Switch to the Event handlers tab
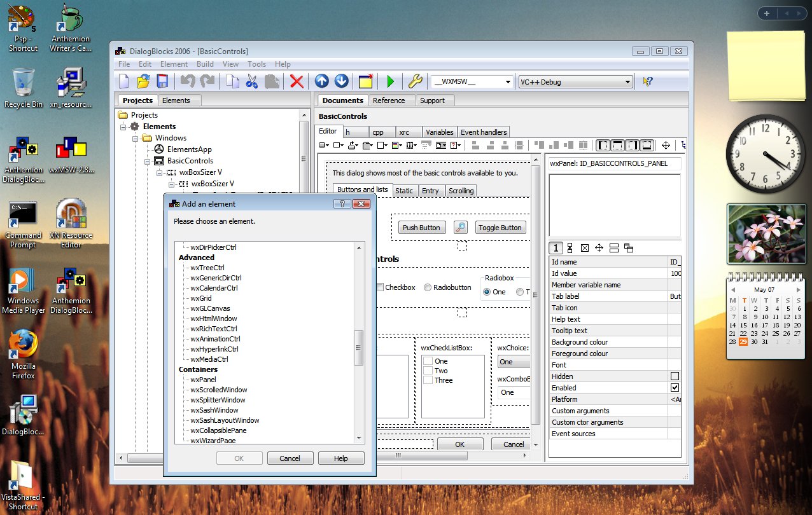Image resolution: width=812 pixels, height=515 pixels. coord(484,132)
